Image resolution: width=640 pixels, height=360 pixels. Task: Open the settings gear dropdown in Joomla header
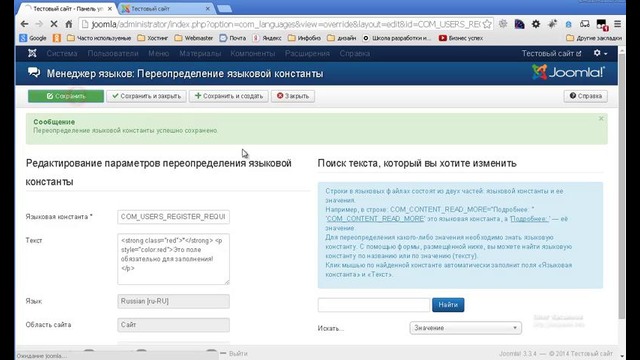click(600, 53)
